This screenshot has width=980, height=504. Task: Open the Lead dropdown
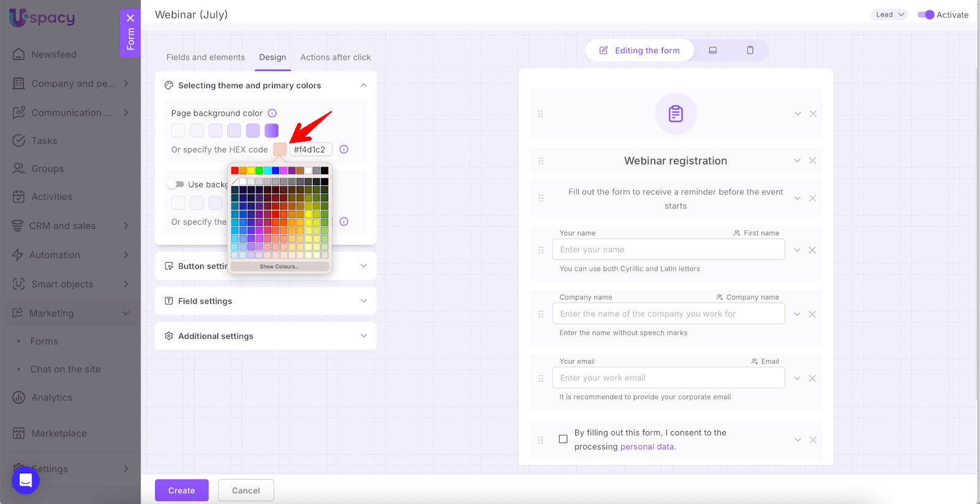coord(889,15)
